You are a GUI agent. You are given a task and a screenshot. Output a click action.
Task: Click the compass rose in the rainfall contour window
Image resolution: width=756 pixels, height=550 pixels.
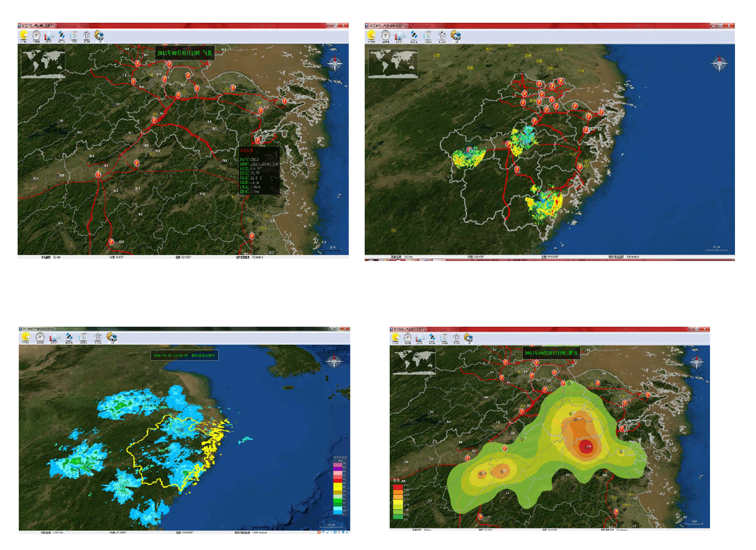696,361
